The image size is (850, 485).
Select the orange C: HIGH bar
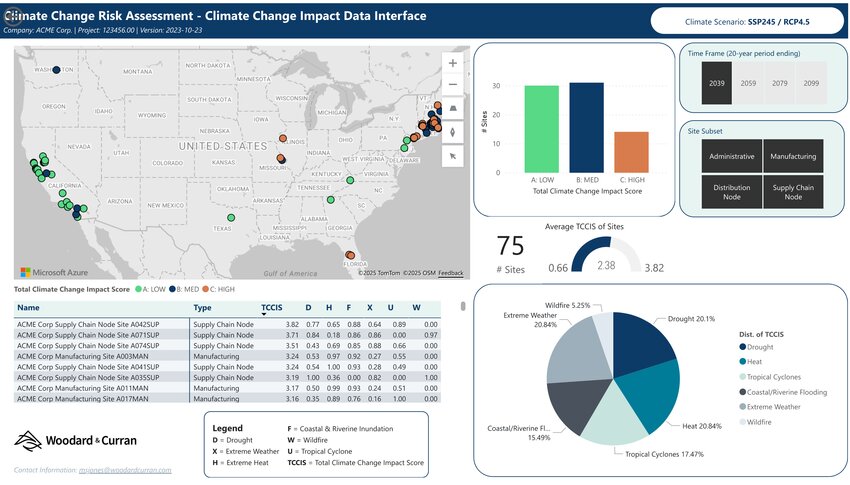632,152
